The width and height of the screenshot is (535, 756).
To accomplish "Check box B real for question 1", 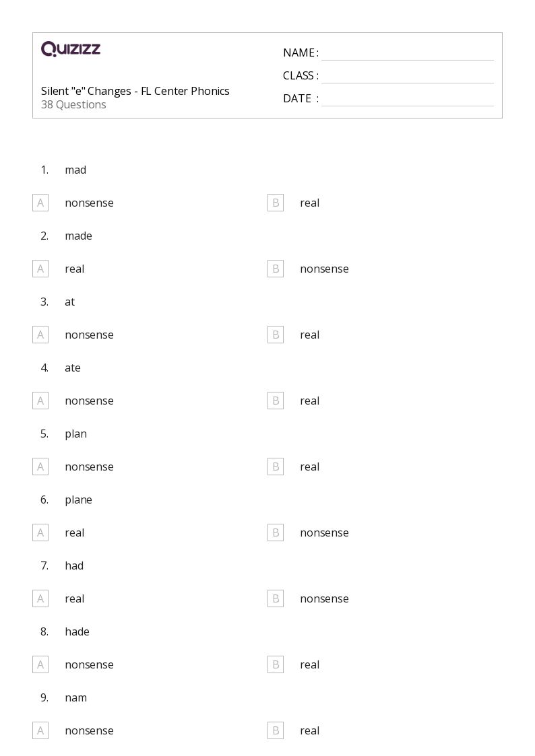I will (x=276, y=203).
